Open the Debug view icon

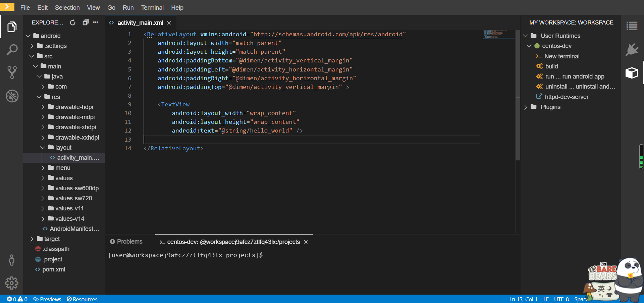(12, 96)
